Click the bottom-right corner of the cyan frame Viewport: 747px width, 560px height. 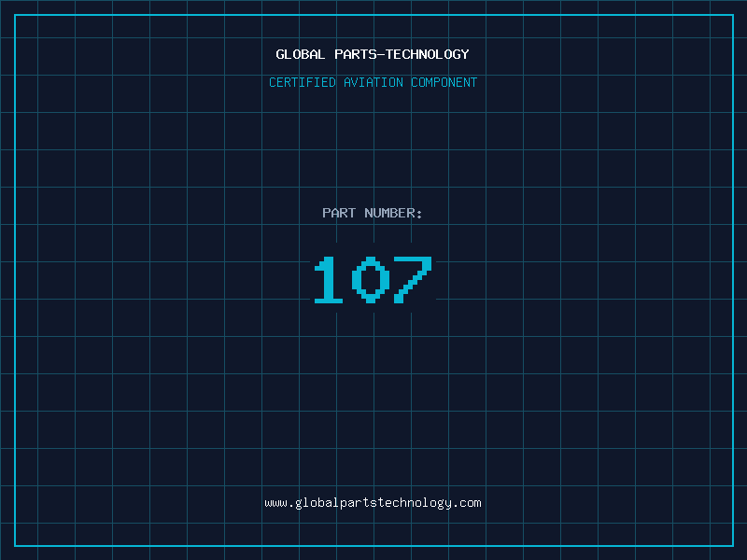pyautogui.click(x=732, y=545)
